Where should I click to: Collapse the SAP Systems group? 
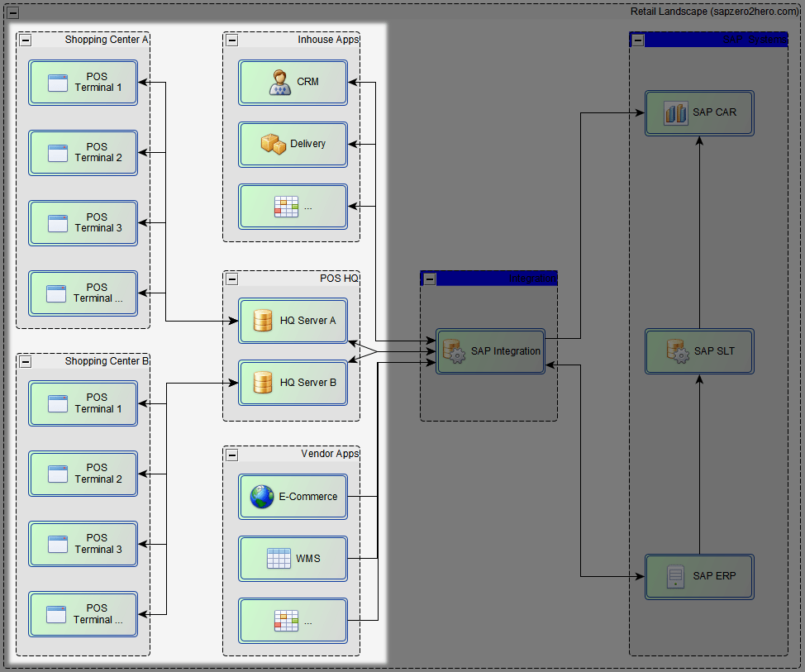(638, 40)
